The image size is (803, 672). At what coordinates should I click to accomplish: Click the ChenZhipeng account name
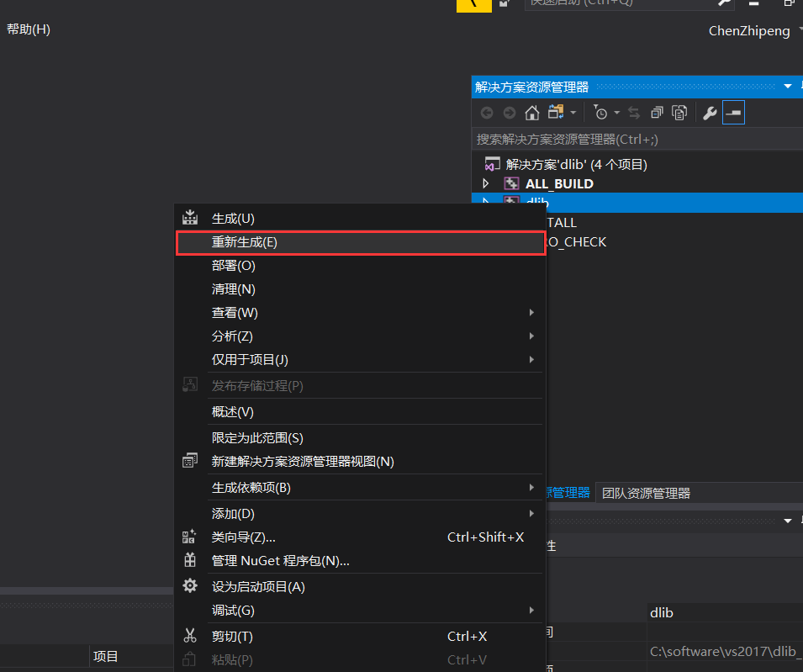tap(749, 31)
